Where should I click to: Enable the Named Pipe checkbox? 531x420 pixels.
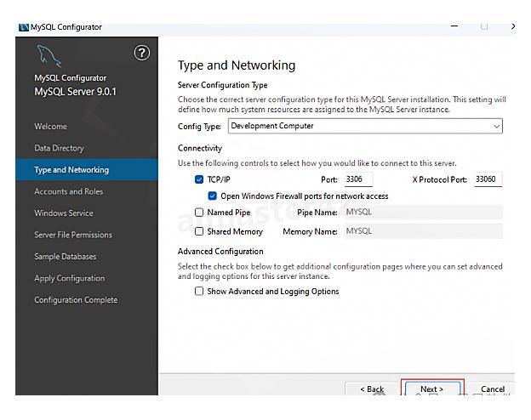(199, 213)
